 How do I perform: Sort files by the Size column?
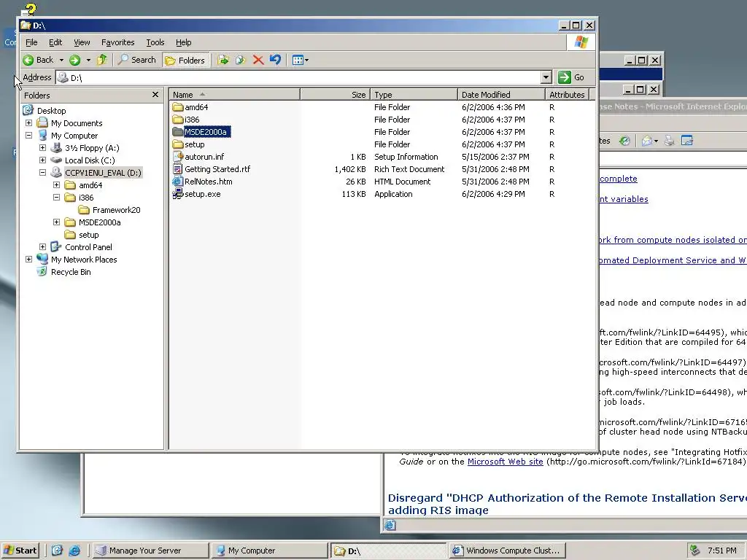pos(336,95)
